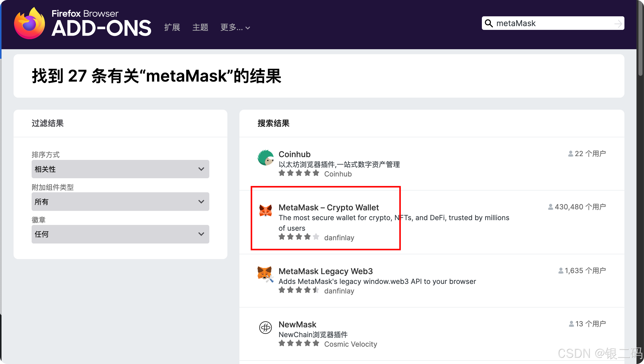Screen dimensions: 644x364
Task: Open the 排序方式 sort dropdown
Action: (120, 169)
